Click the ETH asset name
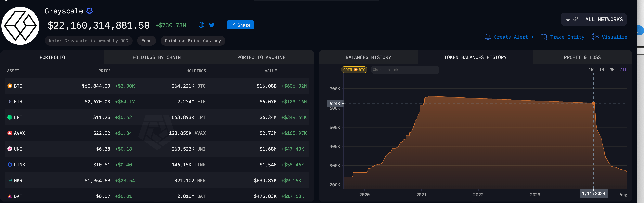Viewport: 644px width, 203px height. [x=18, y=102]
